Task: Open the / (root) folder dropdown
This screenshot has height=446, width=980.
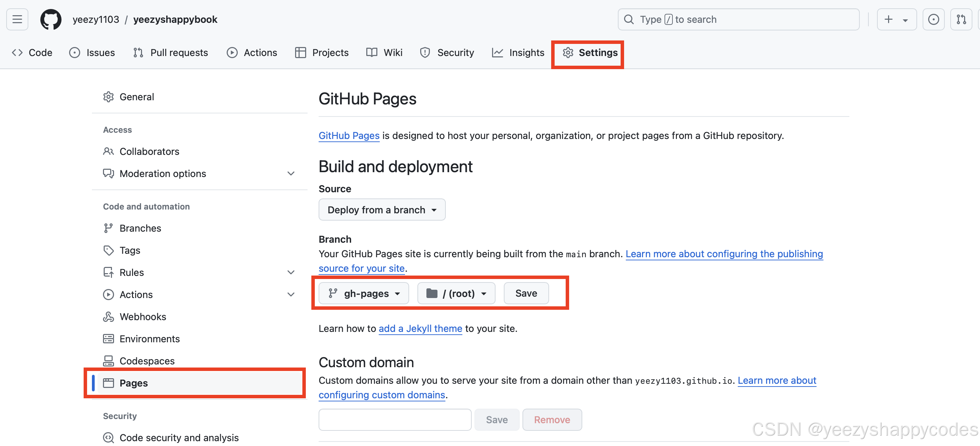Action: coord(456,293)
